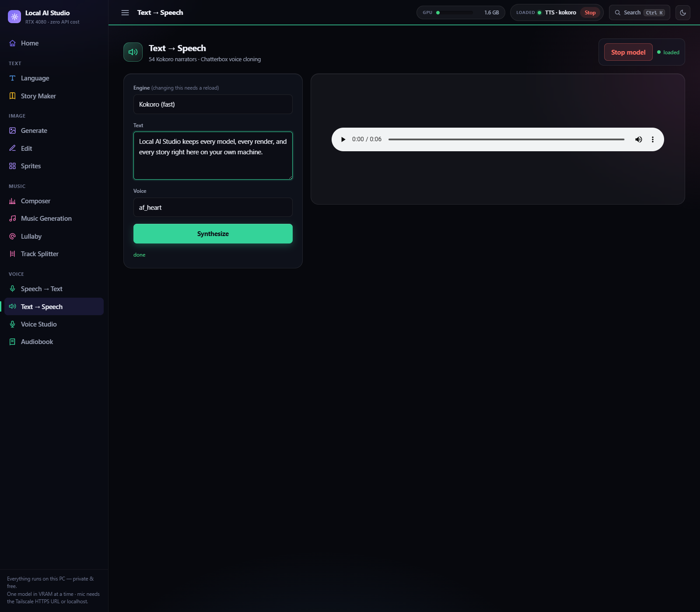This screenshot has height=612, width=700.
Task: Click the '1.6 GB' GPU value
Action: [x=492, y=13]
